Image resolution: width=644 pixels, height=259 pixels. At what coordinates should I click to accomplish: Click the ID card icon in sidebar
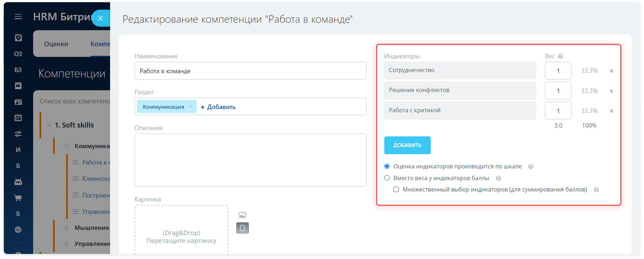click(x=18, y=102)
